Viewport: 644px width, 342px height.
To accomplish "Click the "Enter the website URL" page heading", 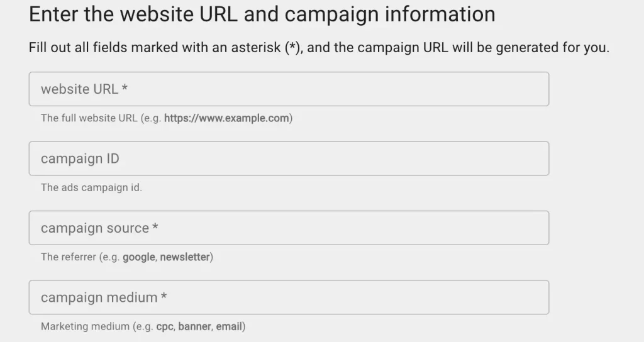I will [x=262, y=14].
